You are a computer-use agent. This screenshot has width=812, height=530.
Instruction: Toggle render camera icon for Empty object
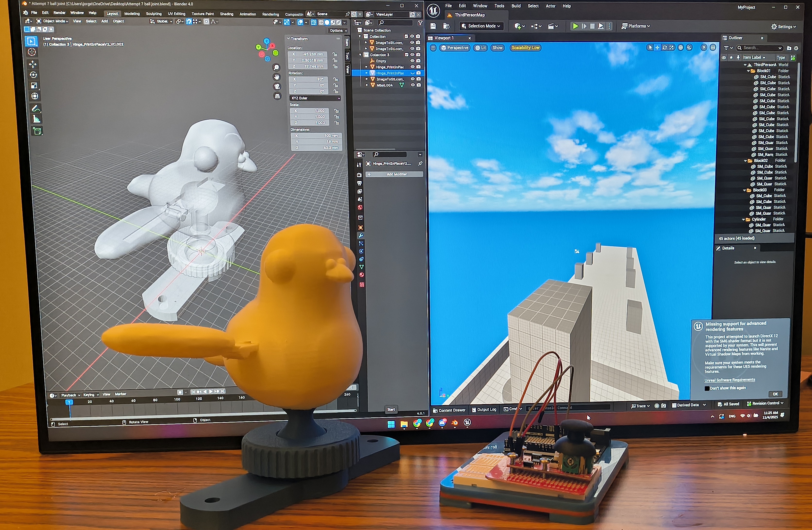418,61
